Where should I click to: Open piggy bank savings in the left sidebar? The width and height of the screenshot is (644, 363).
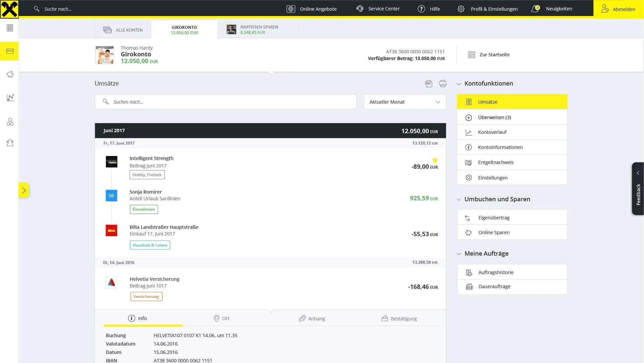[10, 74]
